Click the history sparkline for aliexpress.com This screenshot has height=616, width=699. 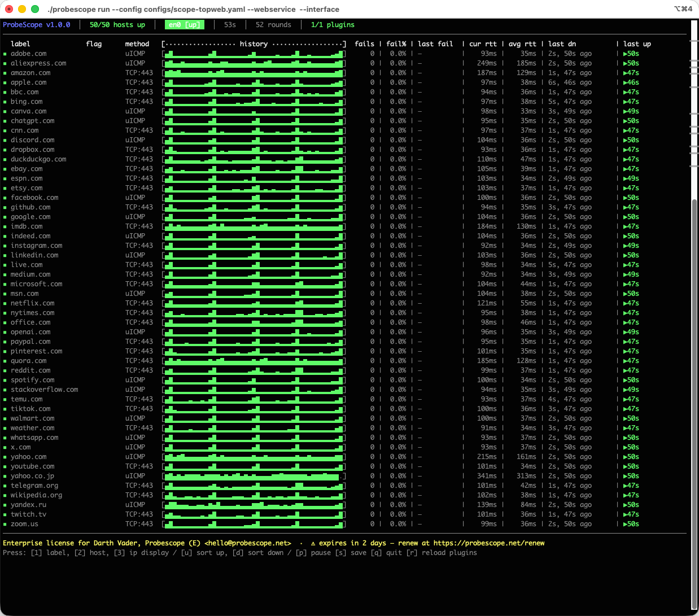pos(254,63)
